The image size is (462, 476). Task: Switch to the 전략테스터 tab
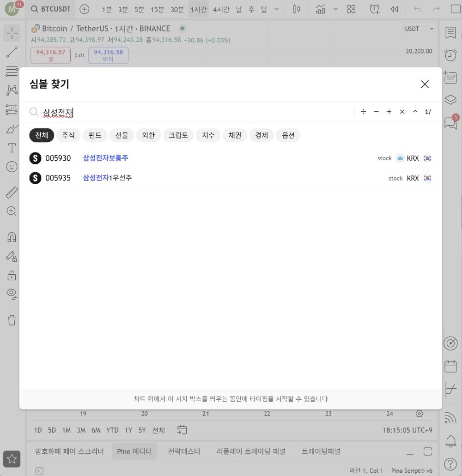[x=184, y=452]
